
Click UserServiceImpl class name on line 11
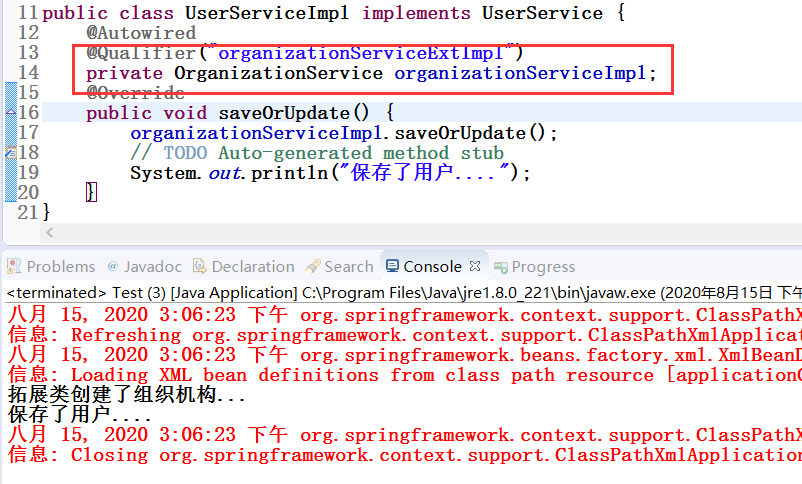tap(267, 13)
